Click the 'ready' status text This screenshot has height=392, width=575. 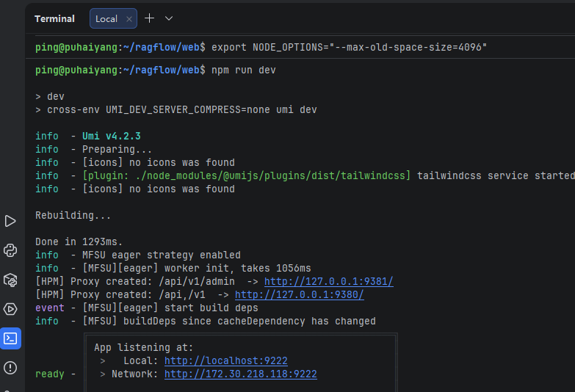tap(49, 374)
